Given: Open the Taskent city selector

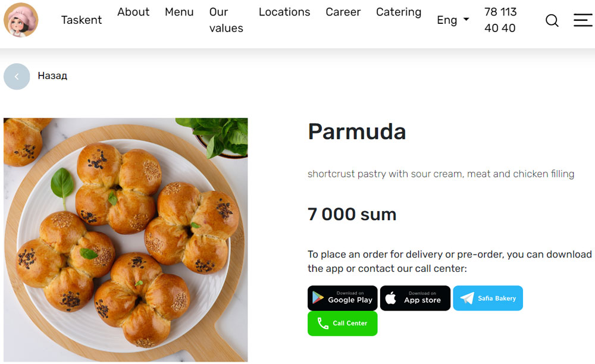Looking at the screenshot, I should pyautogui.click(x=82, y=20).
